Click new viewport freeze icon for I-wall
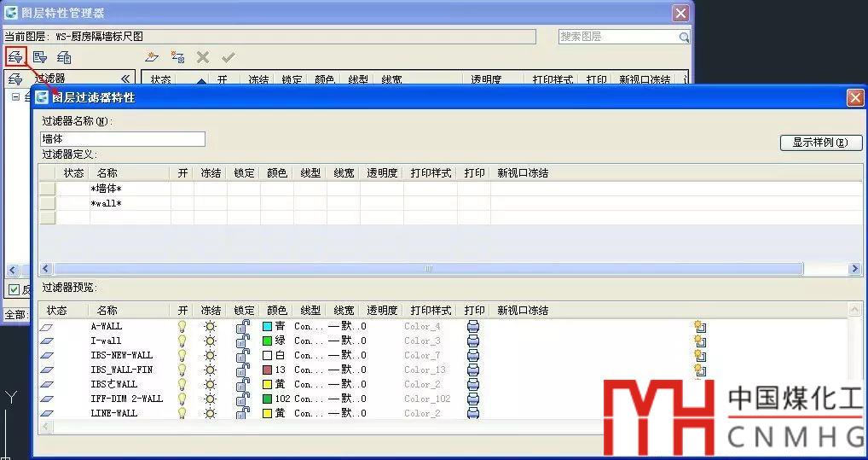Viewport: 868px width, 460px height. 700,341
